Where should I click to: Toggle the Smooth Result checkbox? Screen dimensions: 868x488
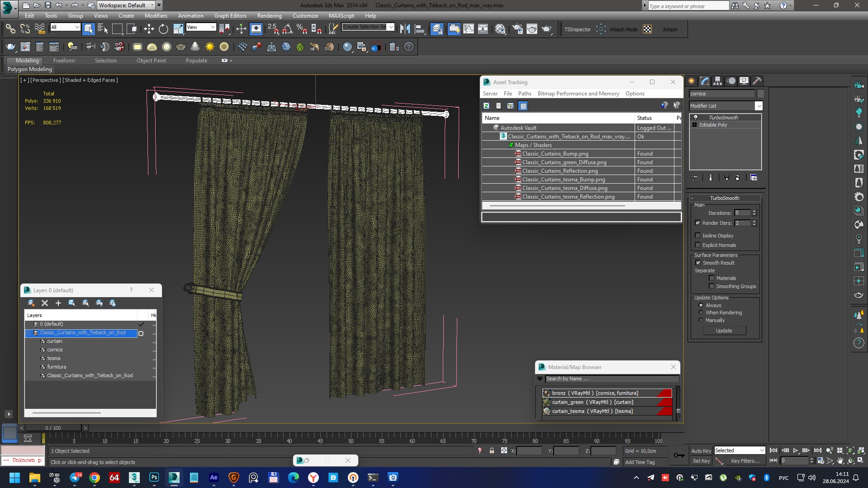pyautogui.click(x=697, y=263)
